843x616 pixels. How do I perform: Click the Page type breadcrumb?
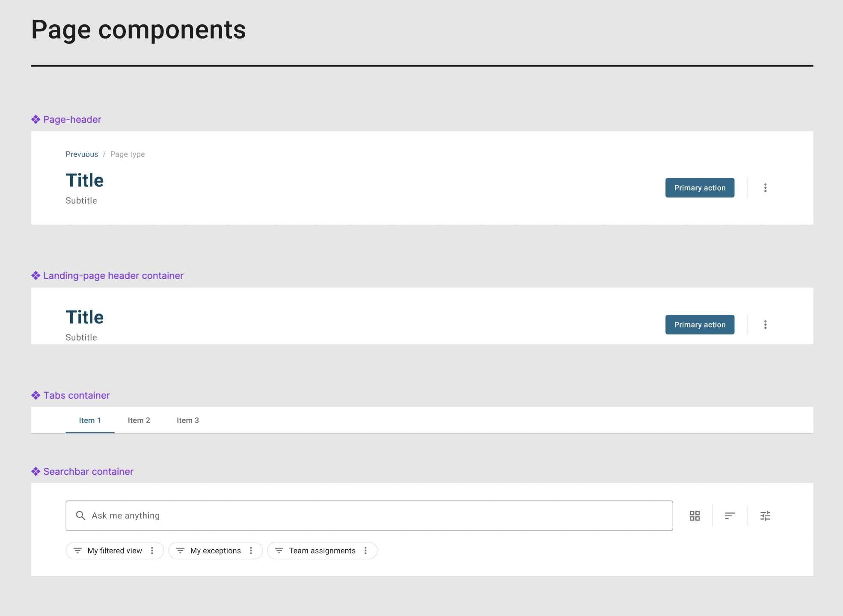128,154
